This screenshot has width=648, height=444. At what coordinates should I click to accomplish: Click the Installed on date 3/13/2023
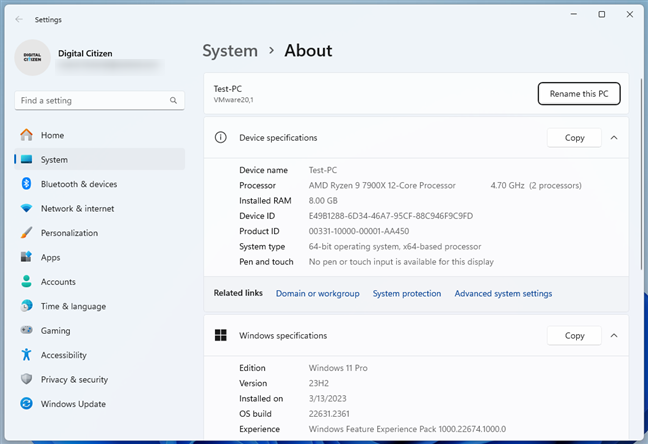[327, 399]
